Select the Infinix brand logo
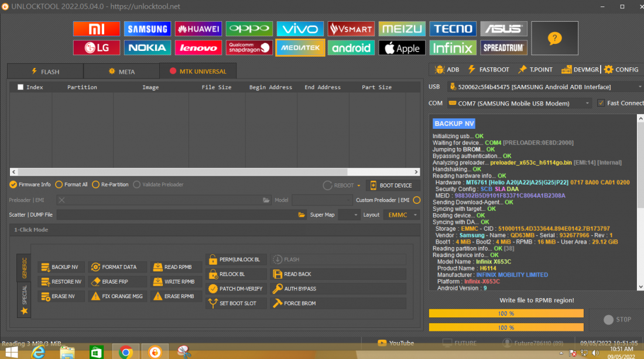This screenshot has height=359, width=644. pyautogui.click(x=453, y=47)
